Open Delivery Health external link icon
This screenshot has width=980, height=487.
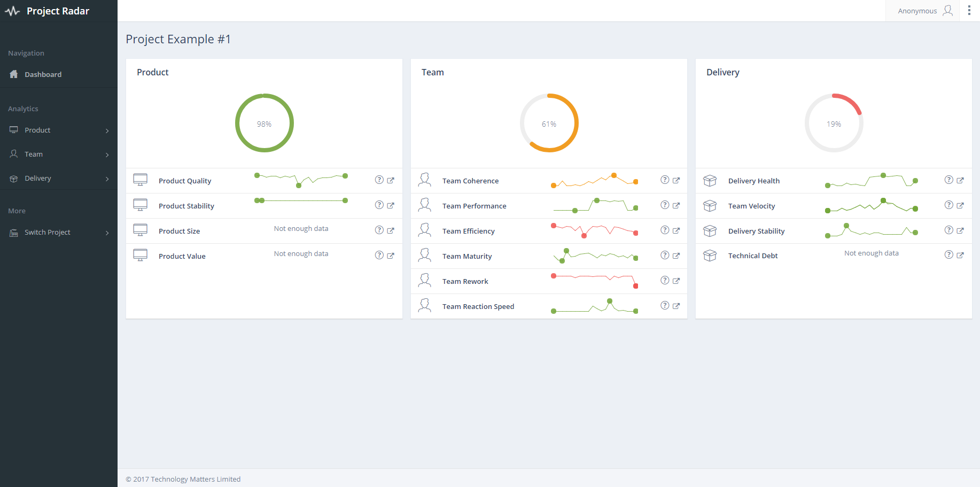[x=960, y=181]
